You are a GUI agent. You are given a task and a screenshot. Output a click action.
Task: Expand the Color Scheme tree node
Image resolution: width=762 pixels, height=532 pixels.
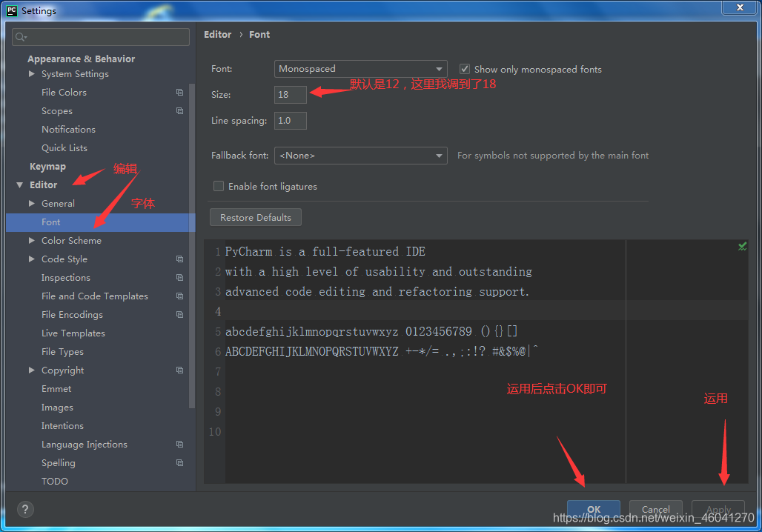point(32,241)
